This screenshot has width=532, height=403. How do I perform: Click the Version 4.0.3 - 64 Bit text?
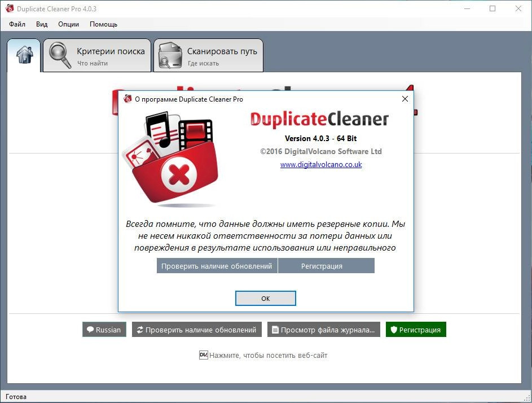pyautogui.click(x=320, y=138)
